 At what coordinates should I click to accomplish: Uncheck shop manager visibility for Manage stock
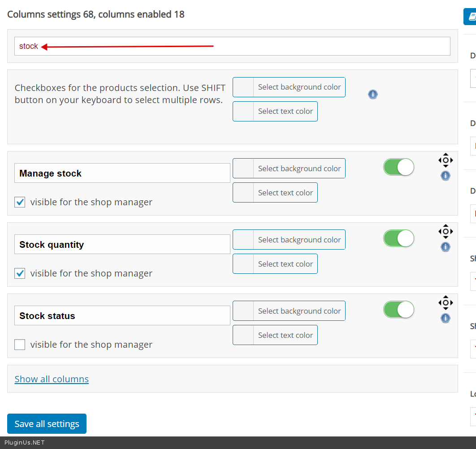coord(20,202)
